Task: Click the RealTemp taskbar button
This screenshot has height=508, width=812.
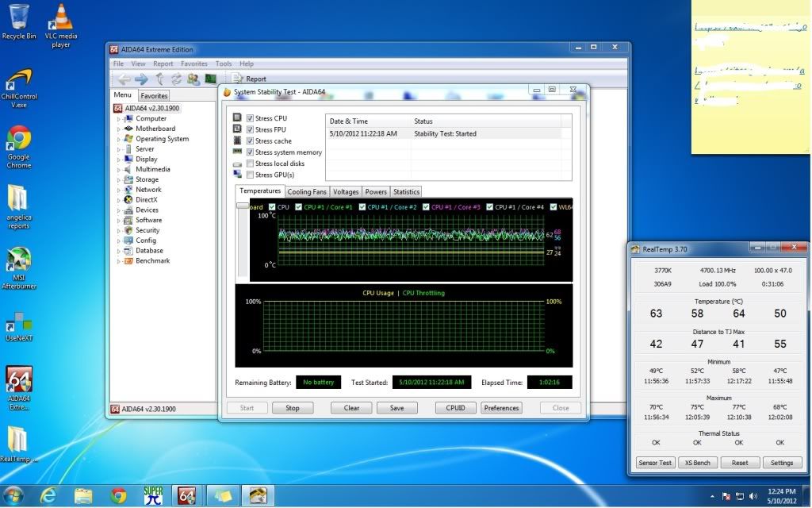Action: [258, 496]
